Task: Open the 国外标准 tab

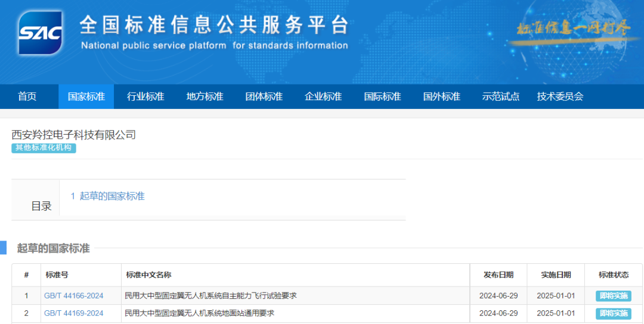Action: click(441, 96)
